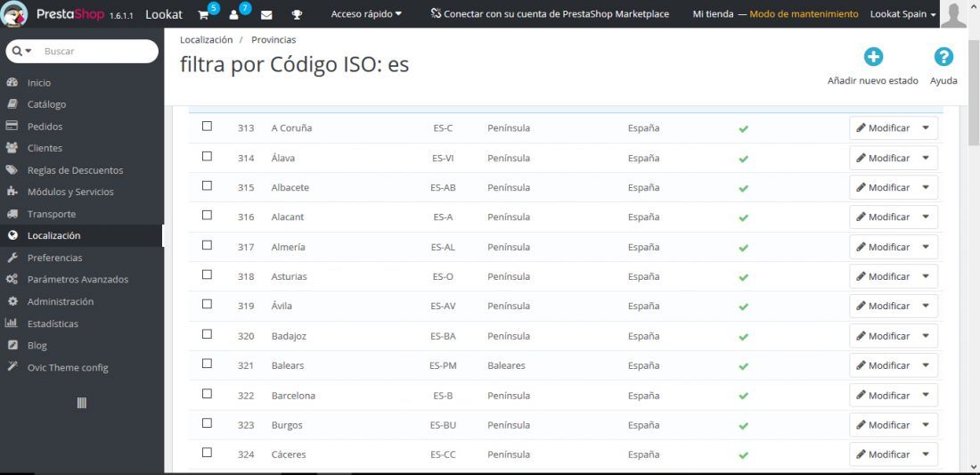The width and height of the screenshot is (980, 475).
Task: Open the messages envelope icon
Action: tap(266, 14)
